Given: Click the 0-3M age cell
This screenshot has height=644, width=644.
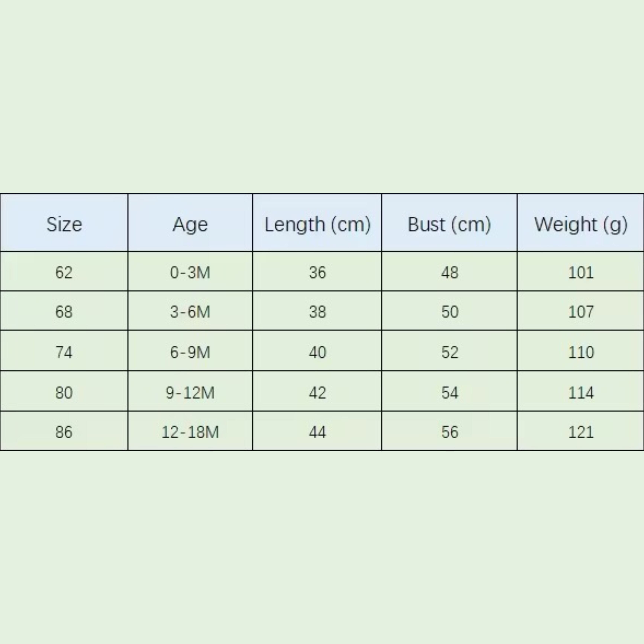Looking at the screenshot, I should pos(190,272).
